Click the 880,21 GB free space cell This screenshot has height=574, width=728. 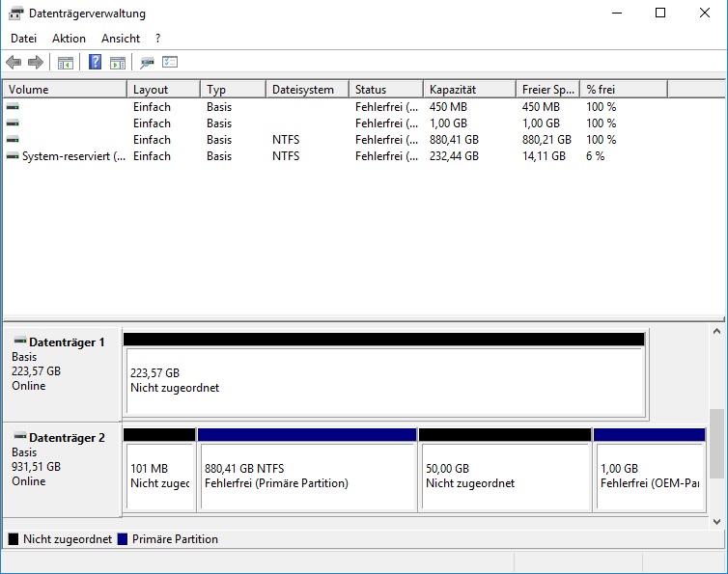(x=546, y=140)
